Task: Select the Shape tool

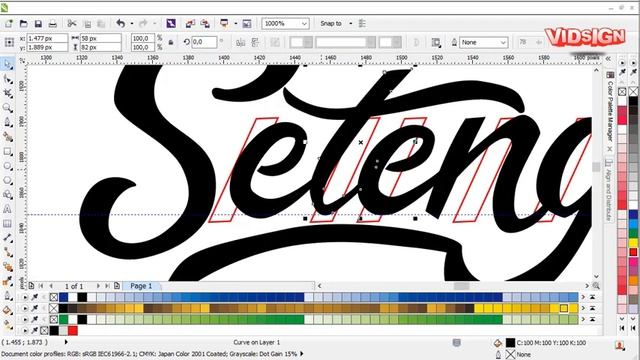Action: point(7,79)
